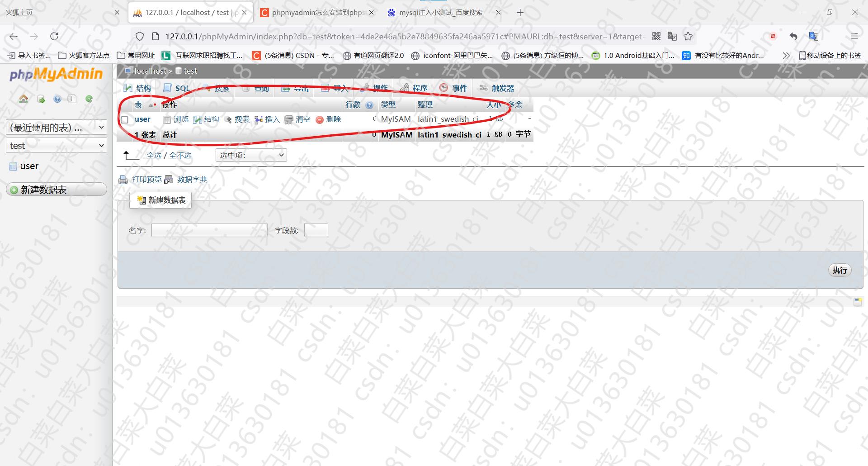Click the red recording extension icon
Screen dimensions: 868x466
pos(773,36)
